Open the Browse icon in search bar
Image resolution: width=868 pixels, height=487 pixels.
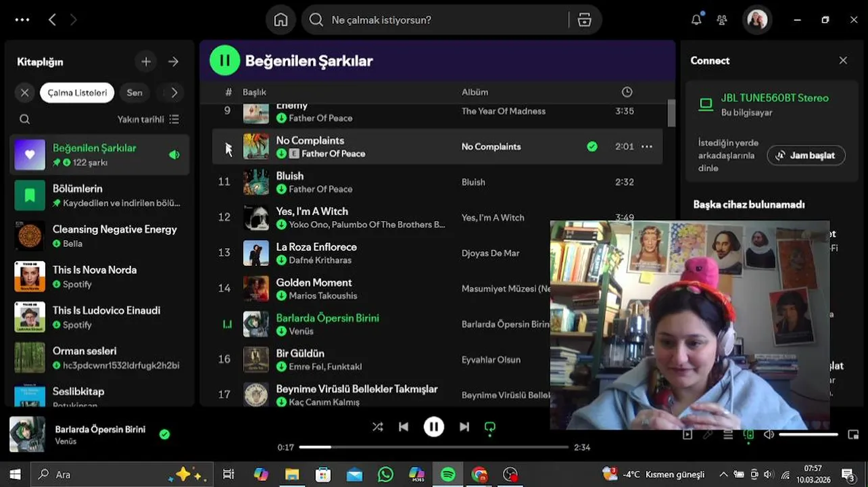tap(584, 20)
